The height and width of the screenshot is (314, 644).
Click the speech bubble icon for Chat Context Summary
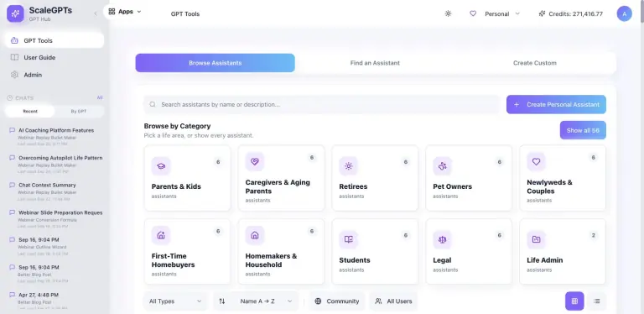point(13,185)
